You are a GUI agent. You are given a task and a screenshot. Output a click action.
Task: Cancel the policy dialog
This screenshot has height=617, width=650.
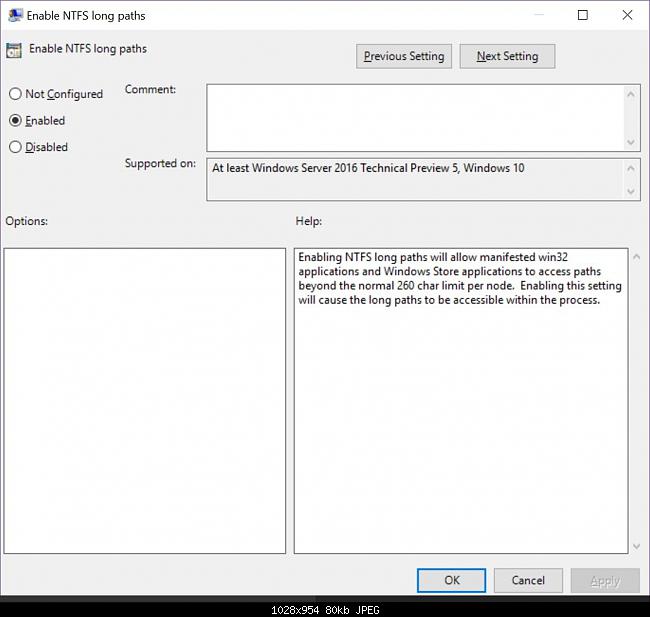pyautogui.click(x=528, y=580)
